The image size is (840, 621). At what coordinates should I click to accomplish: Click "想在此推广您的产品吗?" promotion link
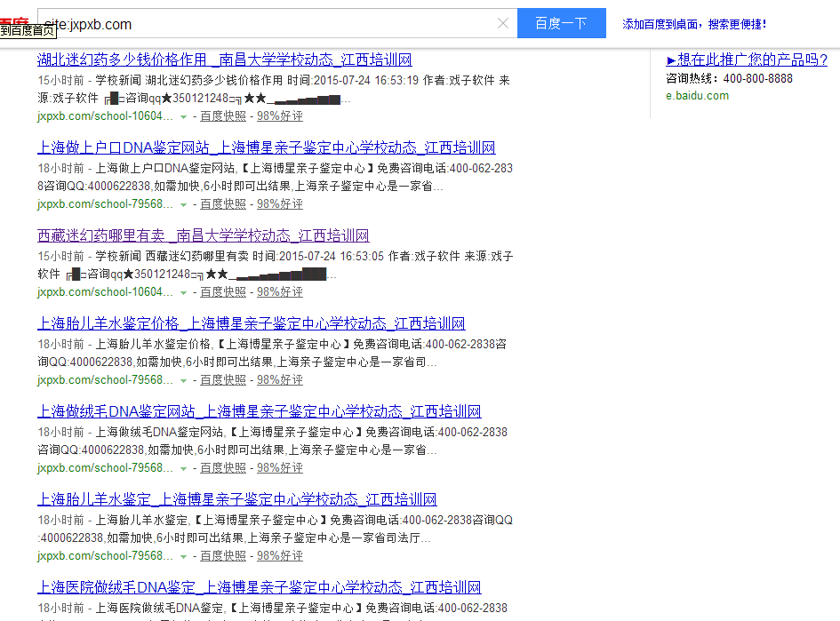[x=748, y=60]
